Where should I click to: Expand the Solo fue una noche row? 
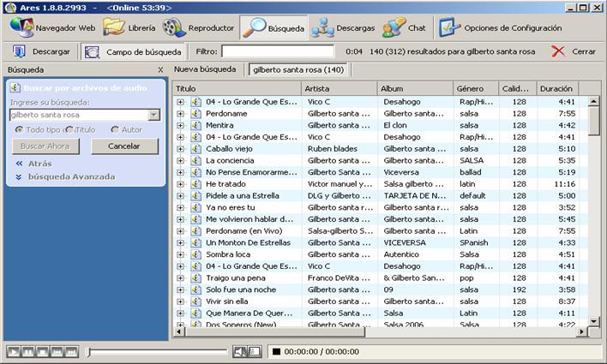click(180, 289)
